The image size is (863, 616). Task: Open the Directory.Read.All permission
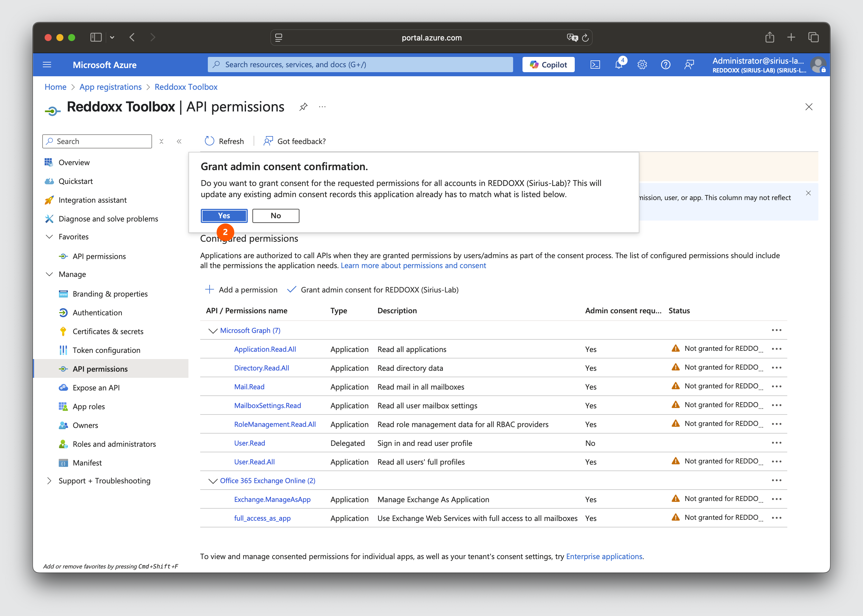coord(262,368)
